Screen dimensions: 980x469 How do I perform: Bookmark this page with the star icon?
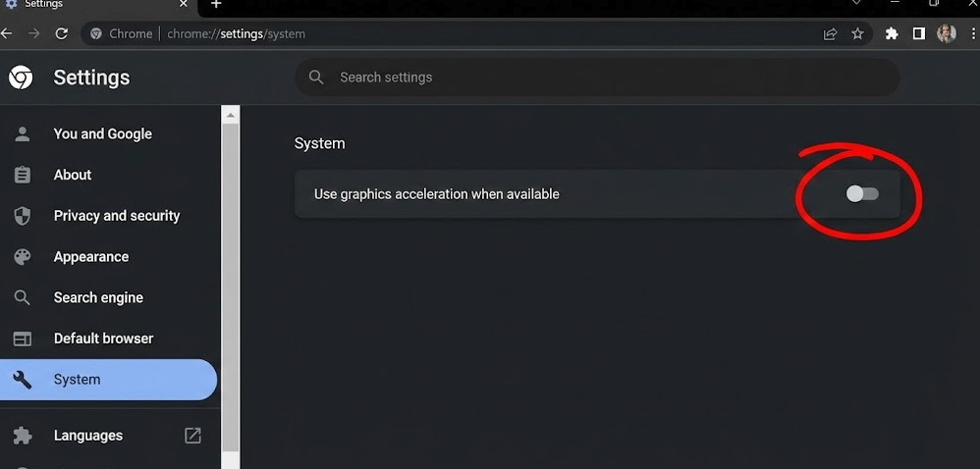(857, 33)
